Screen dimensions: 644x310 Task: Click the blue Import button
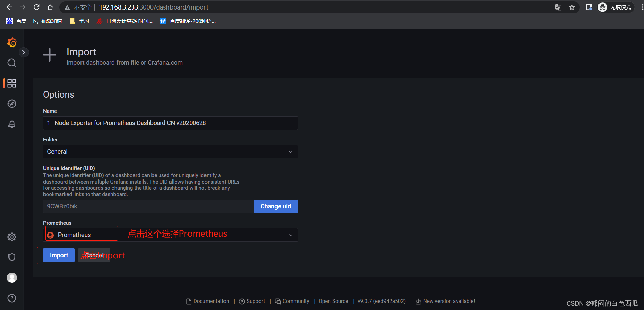(x=59, y=255)
